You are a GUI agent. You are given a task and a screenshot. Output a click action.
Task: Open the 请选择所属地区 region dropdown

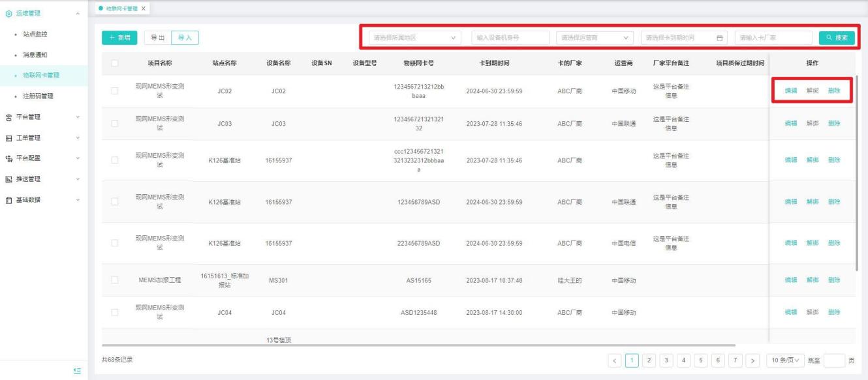tap(415, 38)
